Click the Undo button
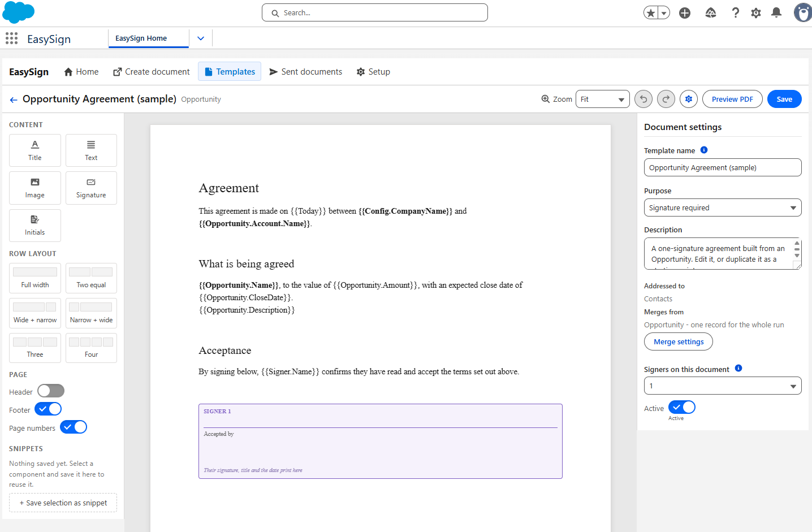 (x=643, y=99)
